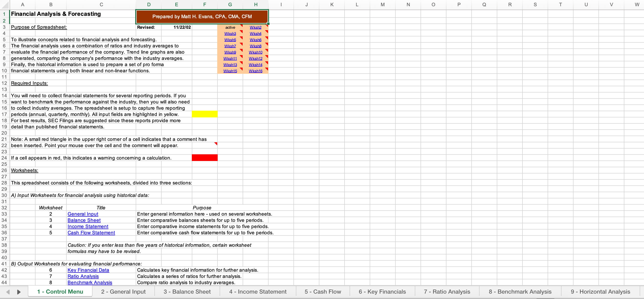
Task: Switch to the 2 - General Input sheet
Action: [x=123, y=292]
